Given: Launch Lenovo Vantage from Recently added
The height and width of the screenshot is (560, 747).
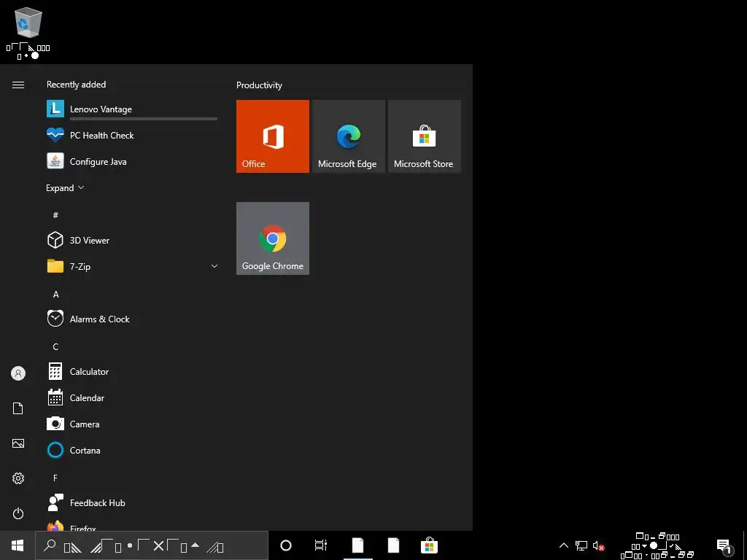Looking at the screenshot, I should (x=132, y=109).
